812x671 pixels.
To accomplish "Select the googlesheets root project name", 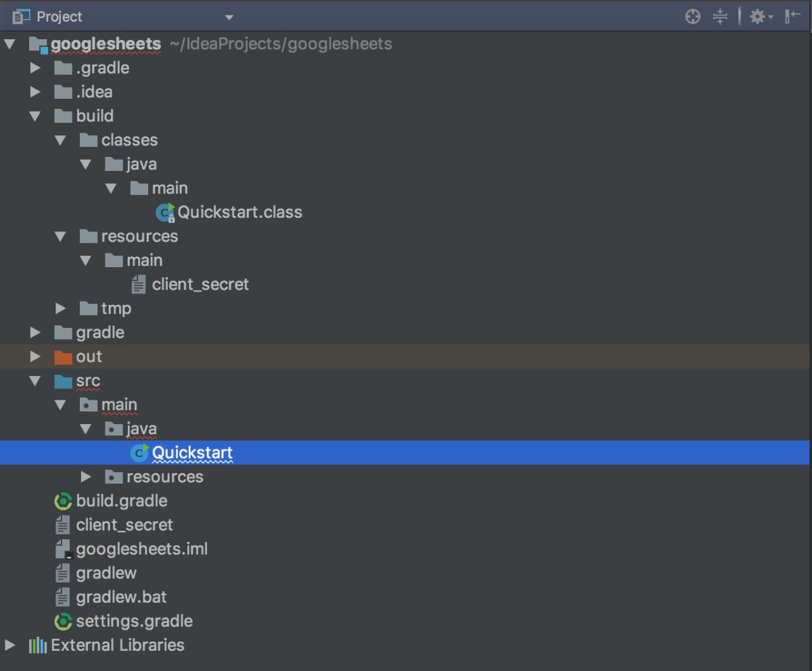I will [x=106, y=45].
